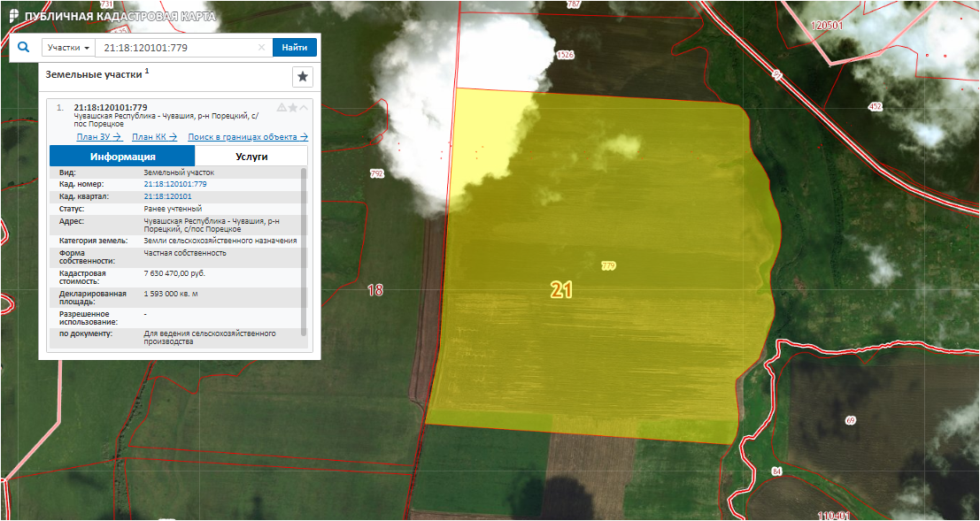This screenshot has height=521, width=980.
Task: Click the Кад. номер value link
Action: [174, 184]
